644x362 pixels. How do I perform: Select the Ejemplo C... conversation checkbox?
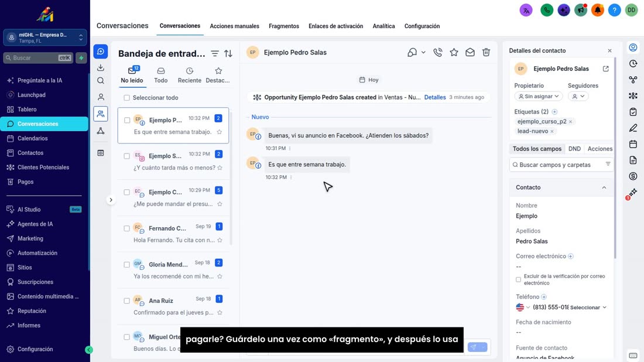127,192
